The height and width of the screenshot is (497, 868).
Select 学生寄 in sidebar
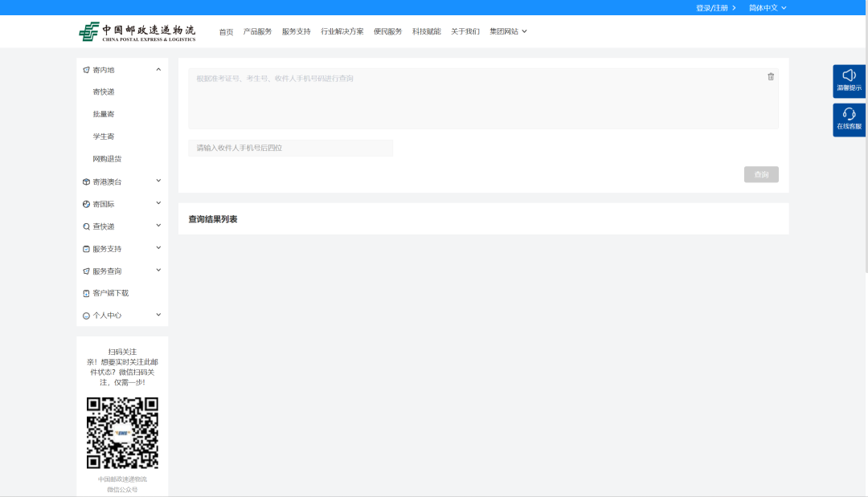click(104, 136)
